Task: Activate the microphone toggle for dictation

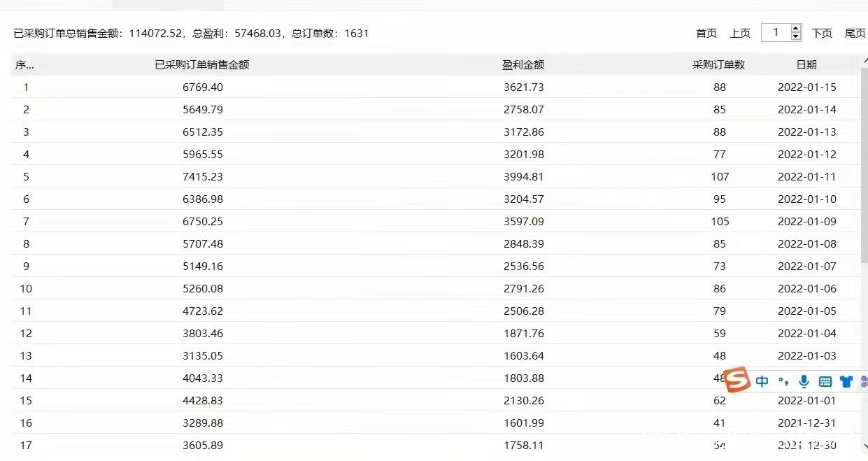Action: coord(804,381)
